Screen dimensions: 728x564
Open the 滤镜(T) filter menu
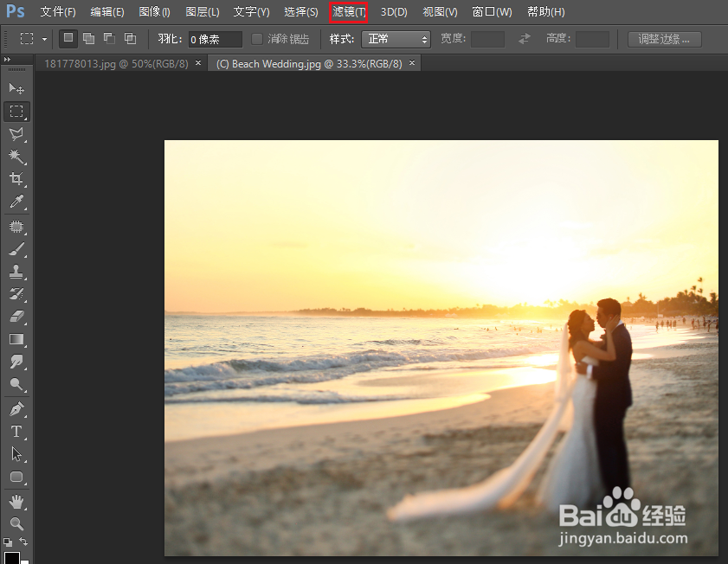(349, 12)
